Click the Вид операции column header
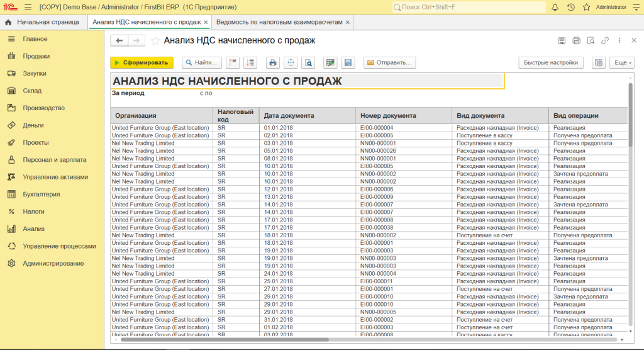This screenshot has height=350, width=644. click(588, 116)
